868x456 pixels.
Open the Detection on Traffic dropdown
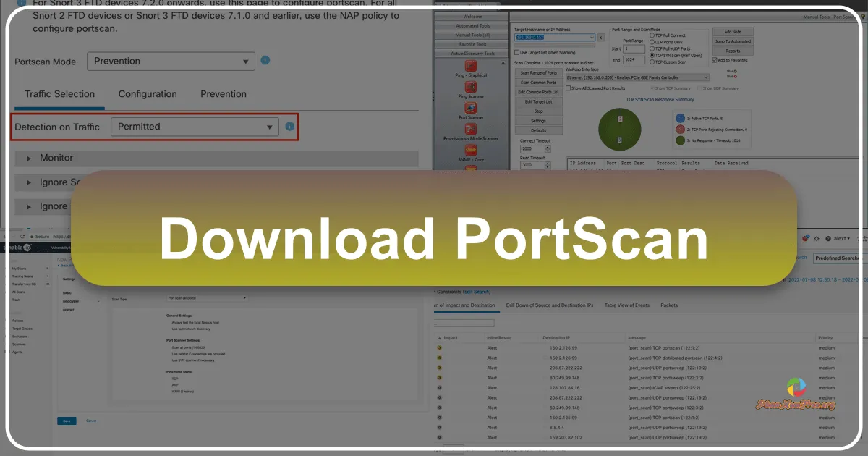[x=195, y=126]
